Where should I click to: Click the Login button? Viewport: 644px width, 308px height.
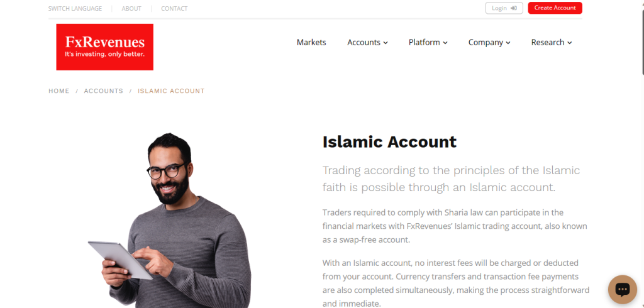coord(504,8)
